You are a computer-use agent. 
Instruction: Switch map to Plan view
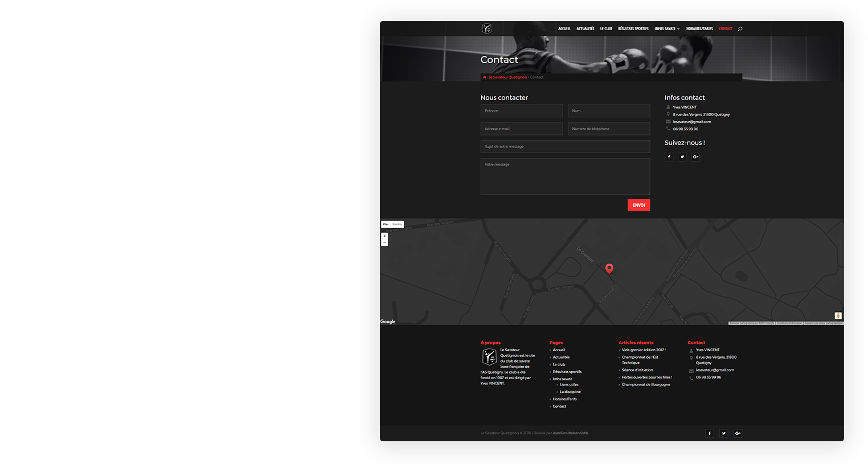pos(386,224)
